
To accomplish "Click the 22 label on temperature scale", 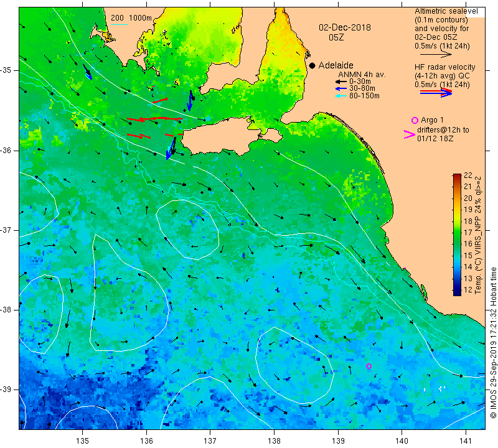I will [468, 175].
